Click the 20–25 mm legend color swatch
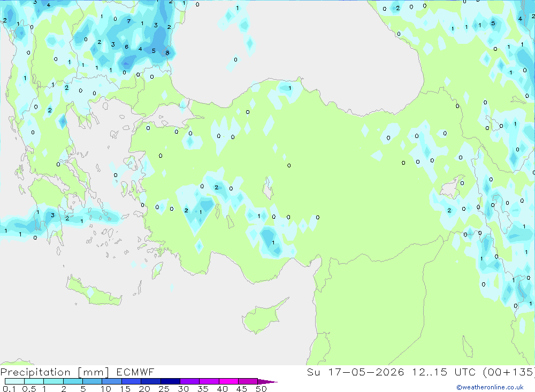Viewport: 535px width, 392px height. 151,381
